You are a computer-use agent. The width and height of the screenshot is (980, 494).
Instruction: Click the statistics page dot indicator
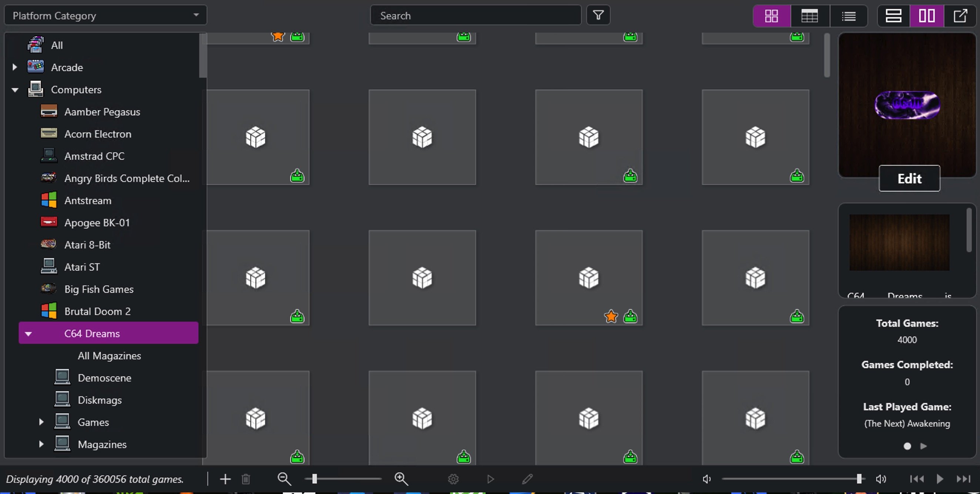[907, 446]
